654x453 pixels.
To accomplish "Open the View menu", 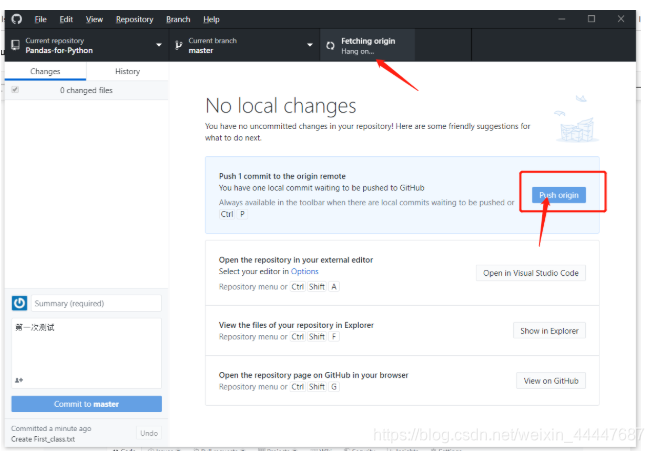I will (94, 19).
